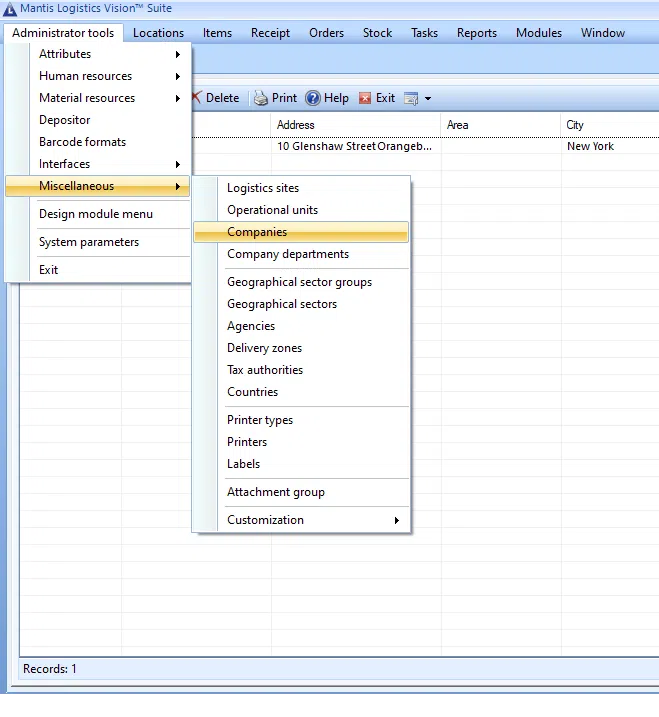Screen dimensions: 659x717
Task: Open the Stock menu
Action: pyautogui.click(x=377, y=33)
